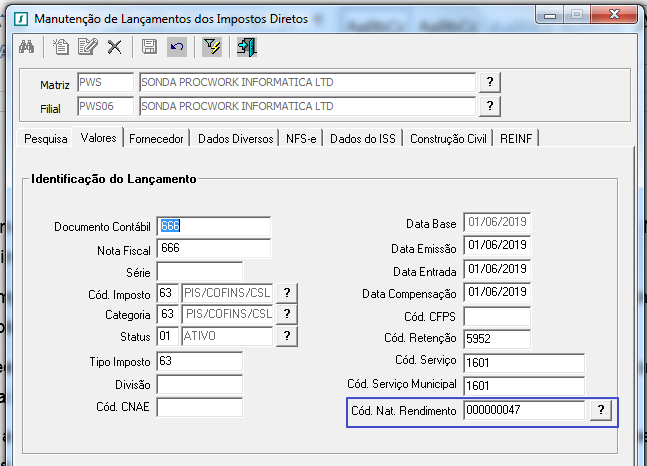The height and width of the screenshot is (466, 647).
Task: Switch to the Fornecedor tab
Action: [156, 139]
